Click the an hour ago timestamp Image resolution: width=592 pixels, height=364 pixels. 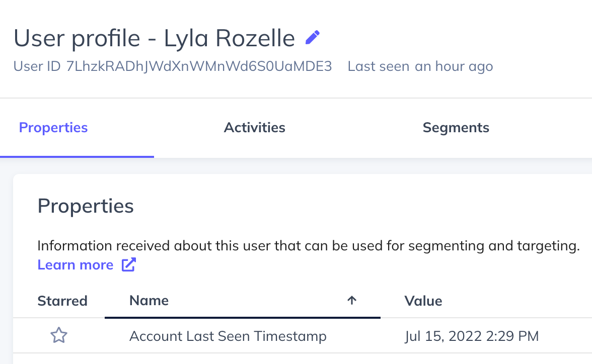[x=454, y=67]
